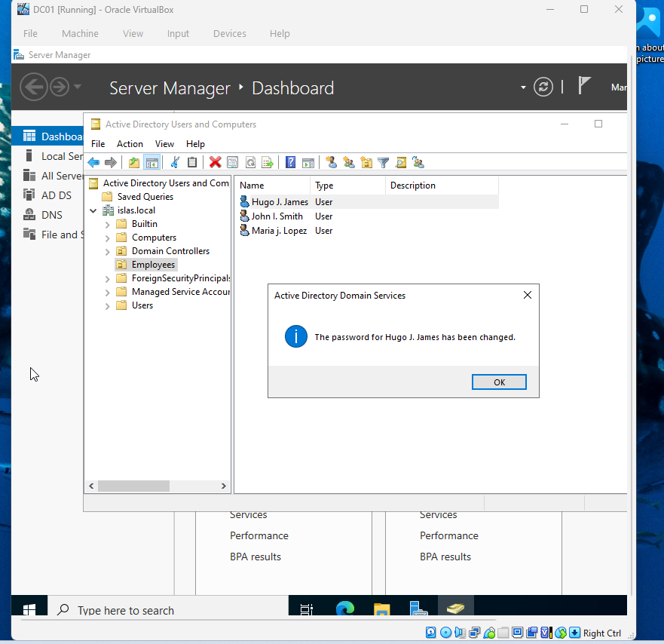Click the Description column header
Screen dimensions: 664x644
click(442, 186)
